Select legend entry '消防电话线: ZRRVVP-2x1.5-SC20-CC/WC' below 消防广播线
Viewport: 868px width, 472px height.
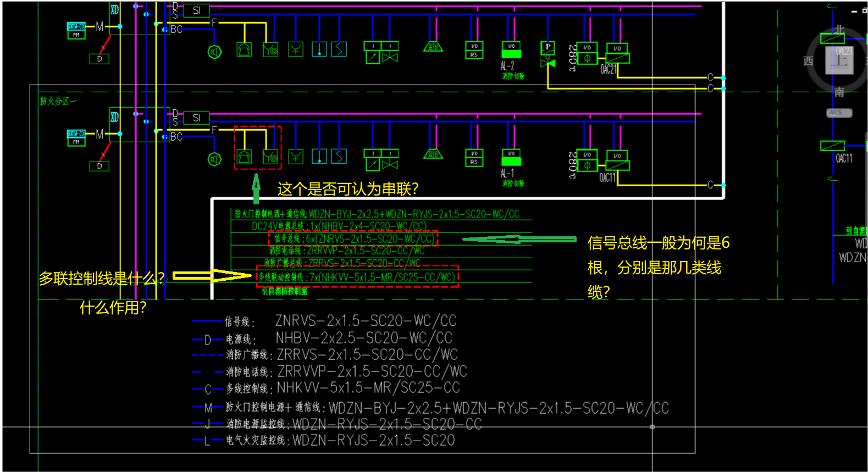(x=330, y=371)
